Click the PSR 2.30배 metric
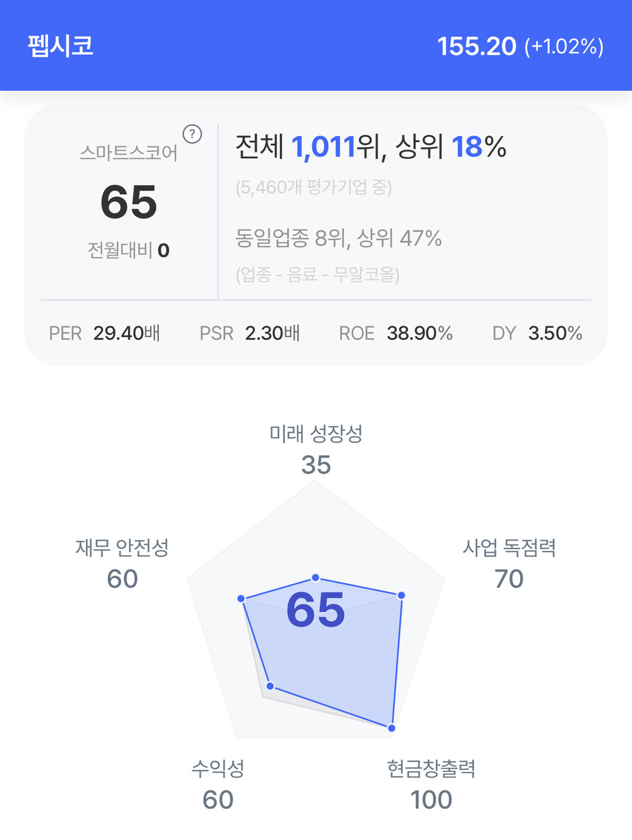The height and width of the screenshot is (840, 632). (250, 334)
